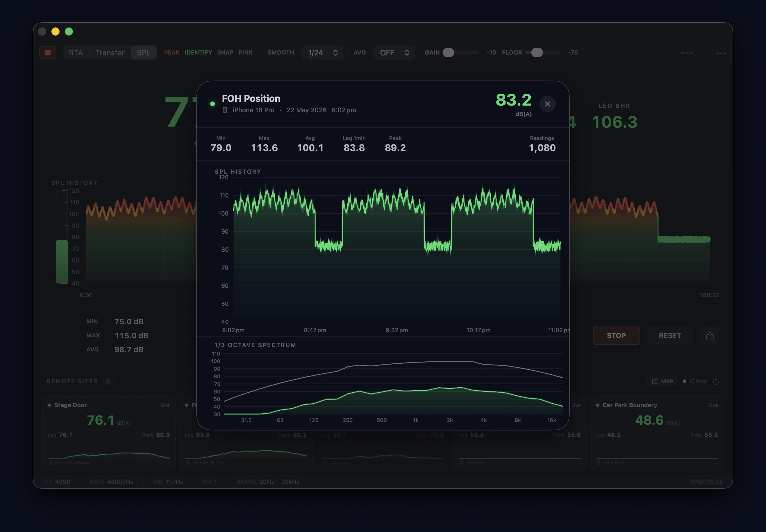
Task: Click the Min 79.0 value
Action: pos(221,144)
